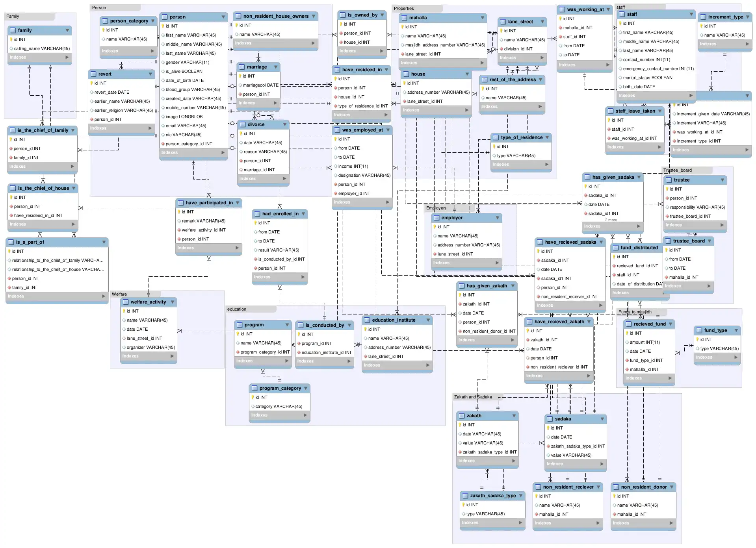Click the non_resident_donor table icon

point(617,487)
